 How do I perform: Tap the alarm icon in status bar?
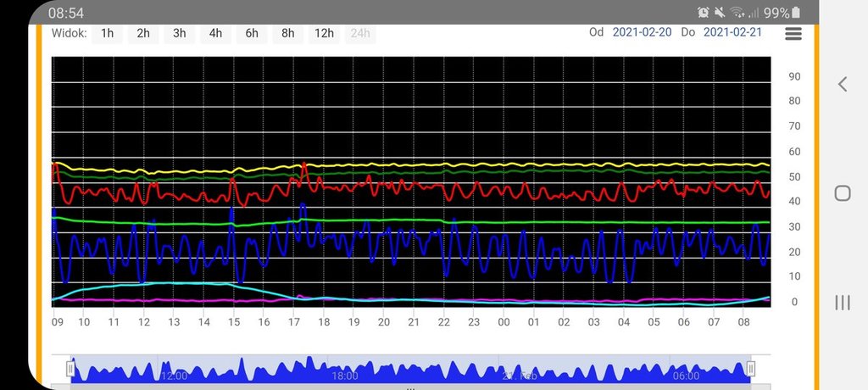click(703, 13)
